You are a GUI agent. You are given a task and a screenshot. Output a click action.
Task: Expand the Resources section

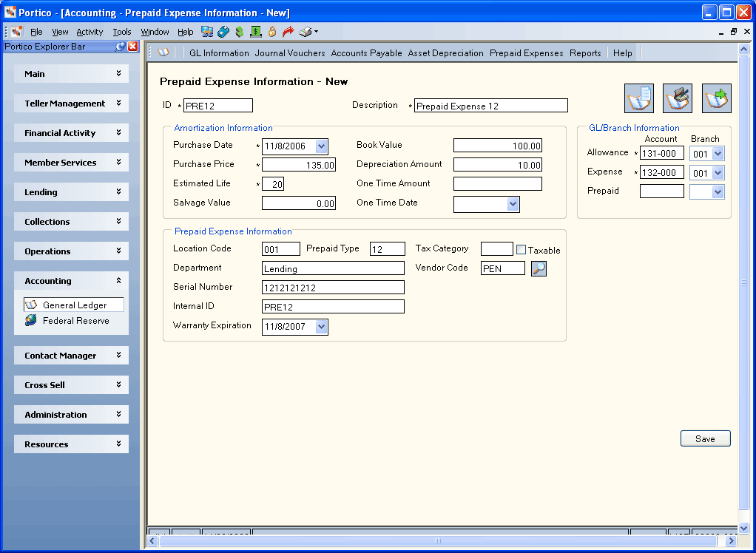[x=71, y=444]
